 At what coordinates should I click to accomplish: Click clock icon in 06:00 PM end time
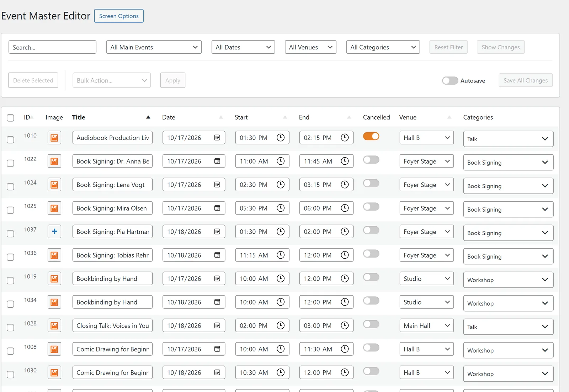coord(345,208)
